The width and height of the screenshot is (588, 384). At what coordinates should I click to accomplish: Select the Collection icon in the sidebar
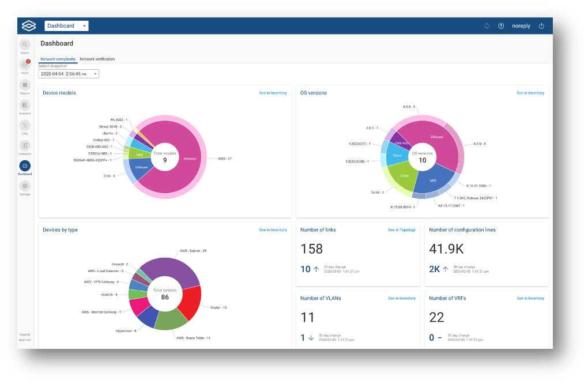click(x=25, y=146)
